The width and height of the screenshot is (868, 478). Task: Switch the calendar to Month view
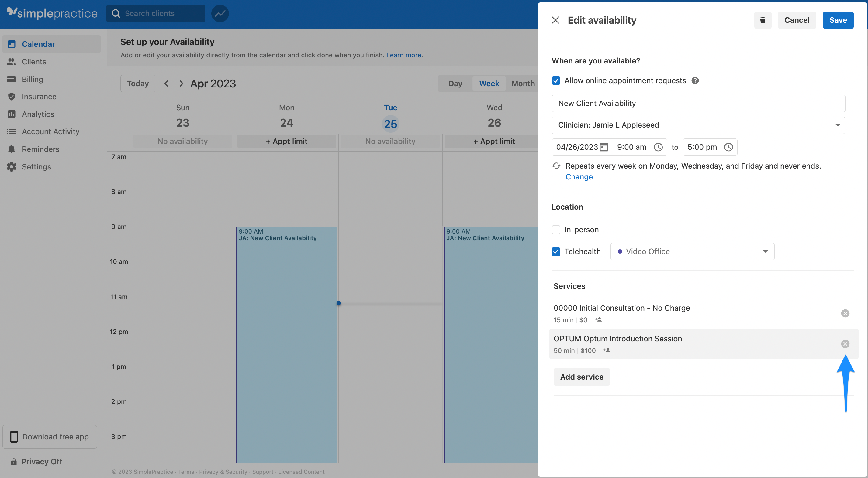[523, 83]
